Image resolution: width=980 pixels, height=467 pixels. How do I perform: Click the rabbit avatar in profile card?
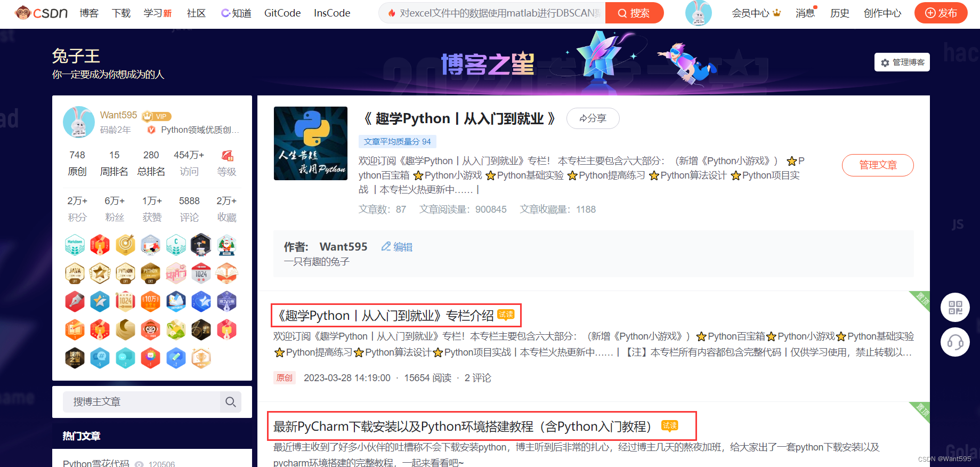click(79, 122)
